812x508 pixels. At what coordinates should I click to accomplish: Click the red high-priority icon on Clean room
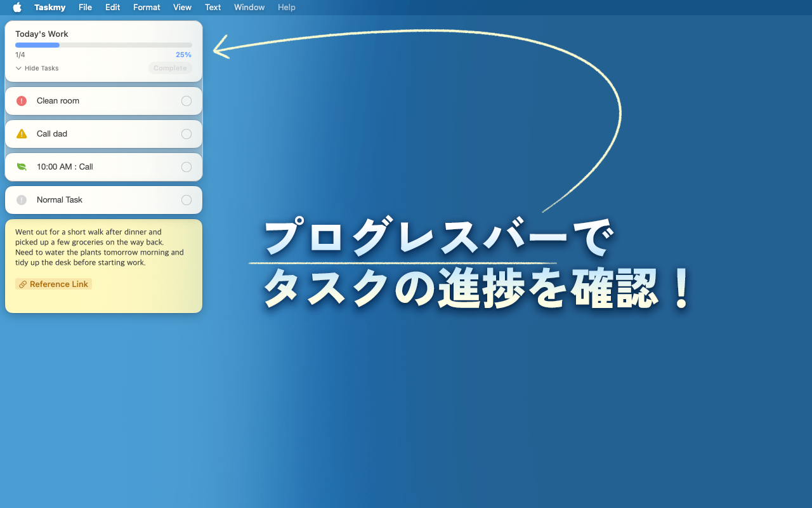pyautogui.click(x=22, y=101)
